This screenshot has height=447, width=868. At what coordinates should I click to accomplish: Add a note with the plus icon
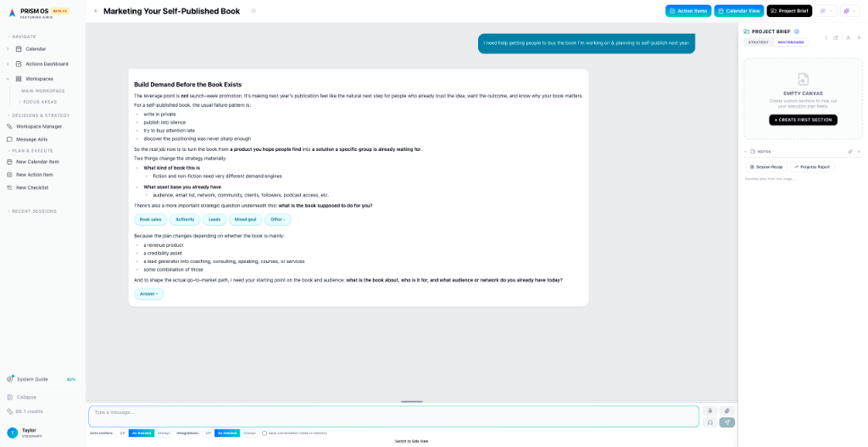(x=860, y=151)
